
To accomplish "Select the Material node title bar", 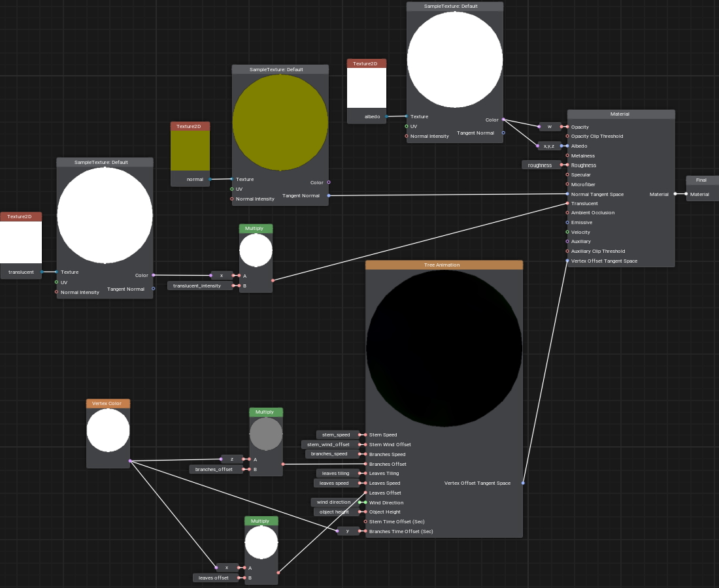I will (x=620, y=114).
